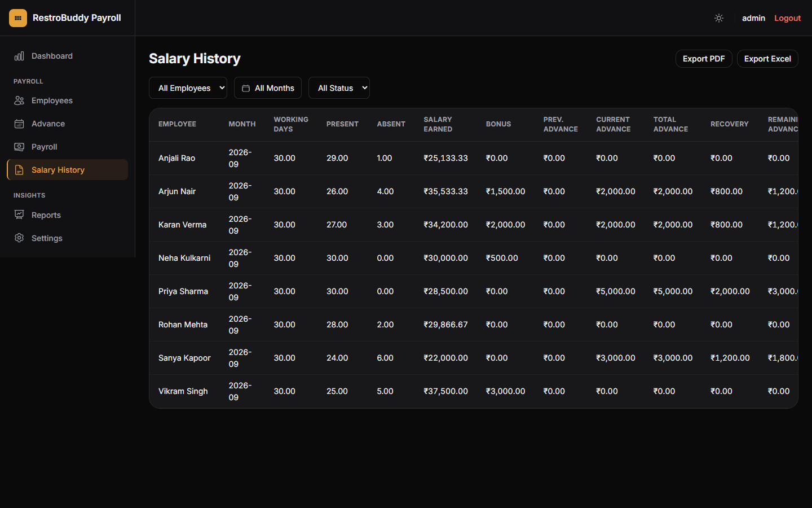
Task: Click Sanya Kapoor's ₹1,200.00 recovery value
Action: (730, 358)
